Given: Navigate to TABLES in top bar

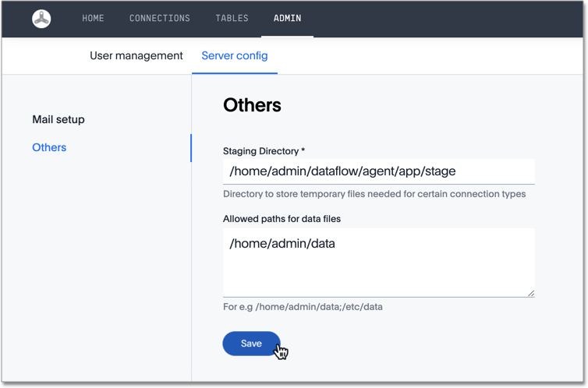Looking at the screenshot, I should (232, 19).
